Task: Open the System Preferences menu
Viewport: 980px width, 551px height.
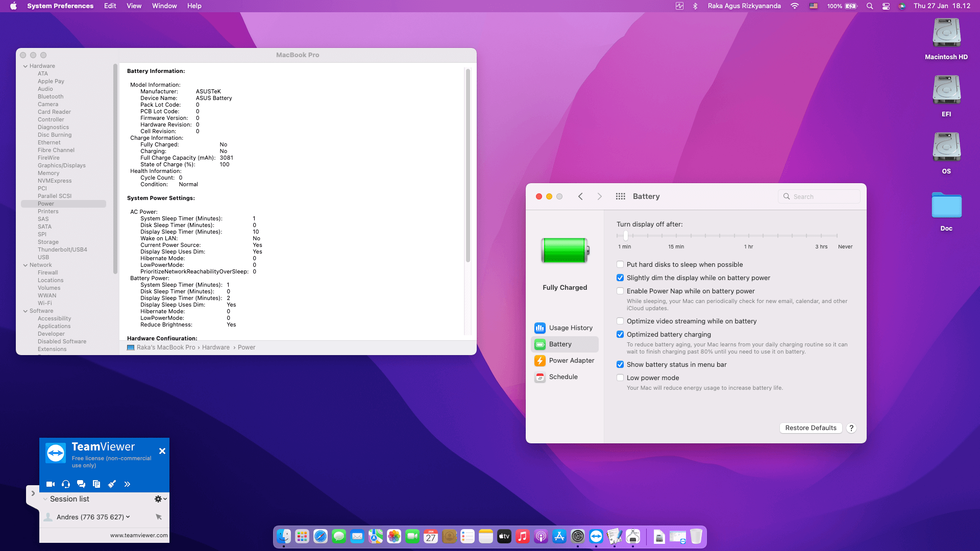Action: (x=60, y=6)
